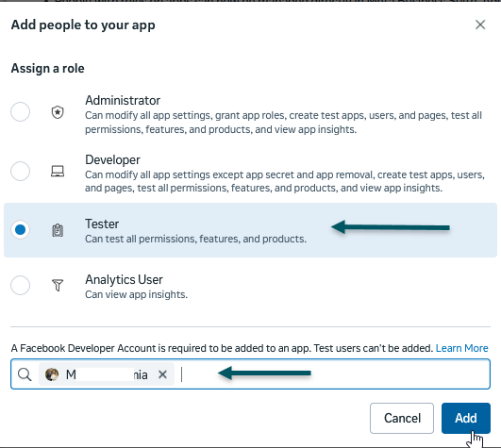Click the Administrator role title
The width and height of the screenshot is (501, 448).
coord(123,101)
